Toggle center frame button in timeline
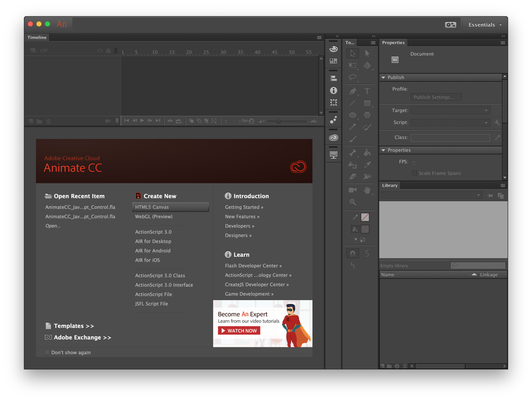The image size is (532, 401). (170, 121)
